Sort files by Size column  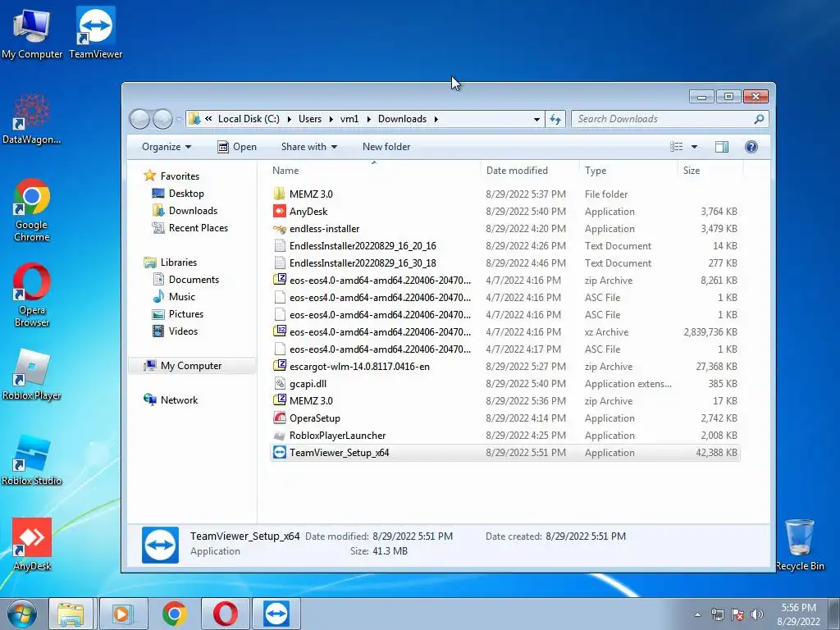point(710,171)
